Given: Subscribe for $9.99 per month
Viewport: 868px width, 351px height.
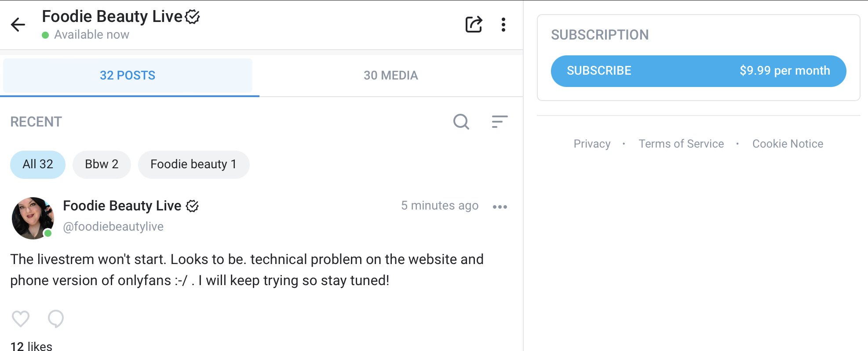Looking at the screenshot, I should tap(698, 71).
